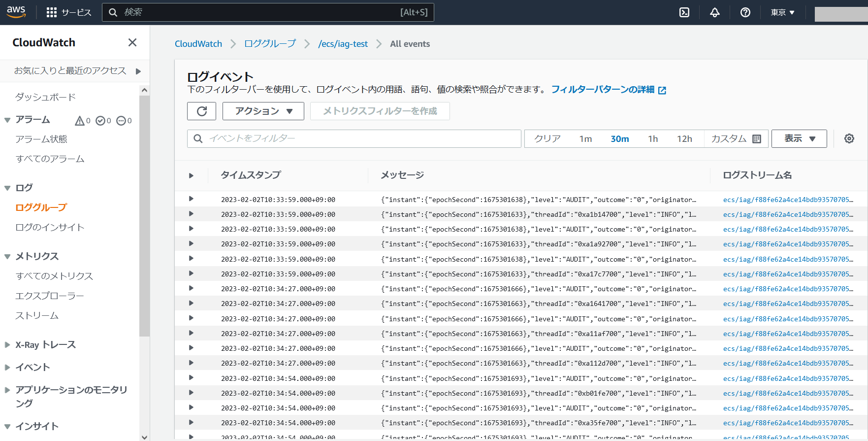
Task: Click the refresh log events button
Action: (201, 111)
